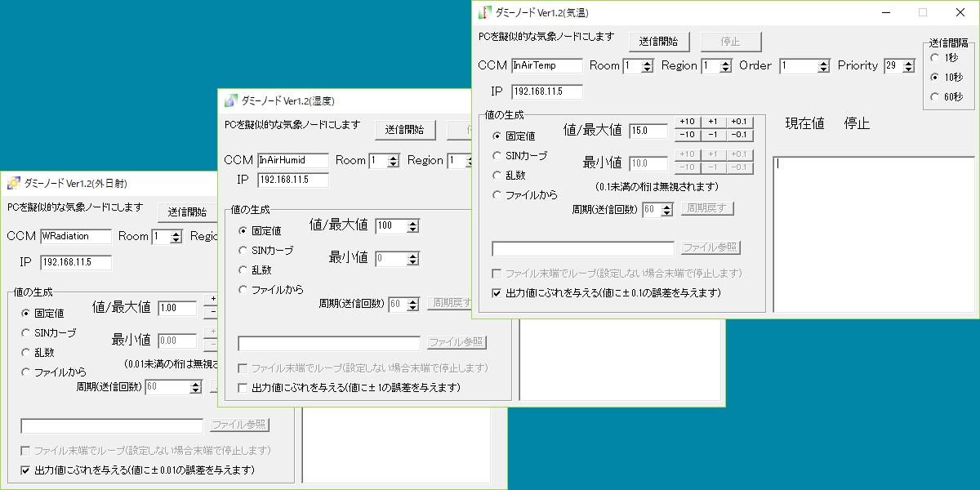Uncheck the ±0.1 output jitter checkbox
Viewport: 980px width, 490px height.
coord(497,292)
